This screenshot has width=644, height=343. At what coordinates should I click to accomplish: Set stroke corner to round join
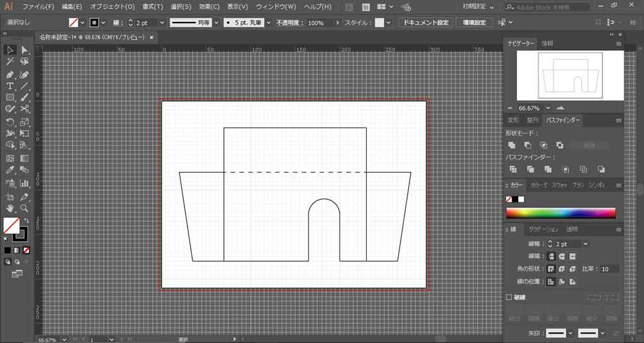pyautogui.click(x=561, y=269)
